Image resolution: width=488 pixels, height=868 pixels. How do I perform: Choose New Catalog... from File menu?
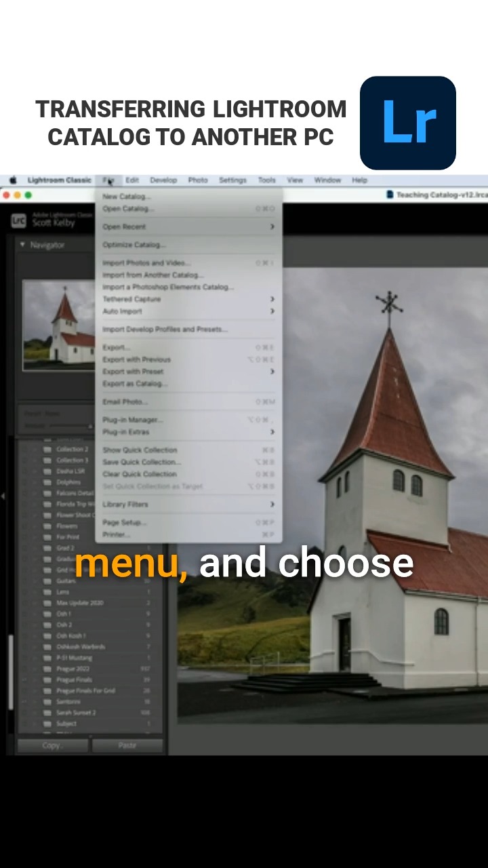188,197
